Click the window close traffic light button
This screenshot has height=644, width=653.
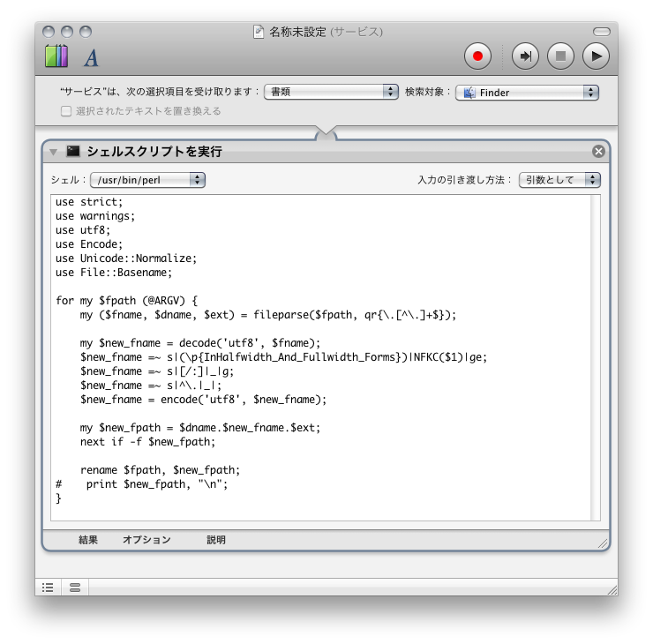[x=49, y=32]
